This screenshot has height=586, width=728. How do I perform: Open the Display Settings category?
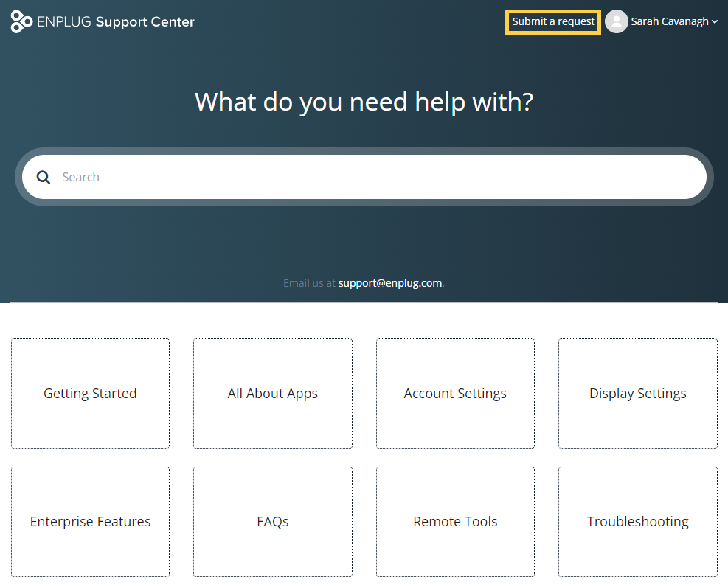[x=637, y=394]
